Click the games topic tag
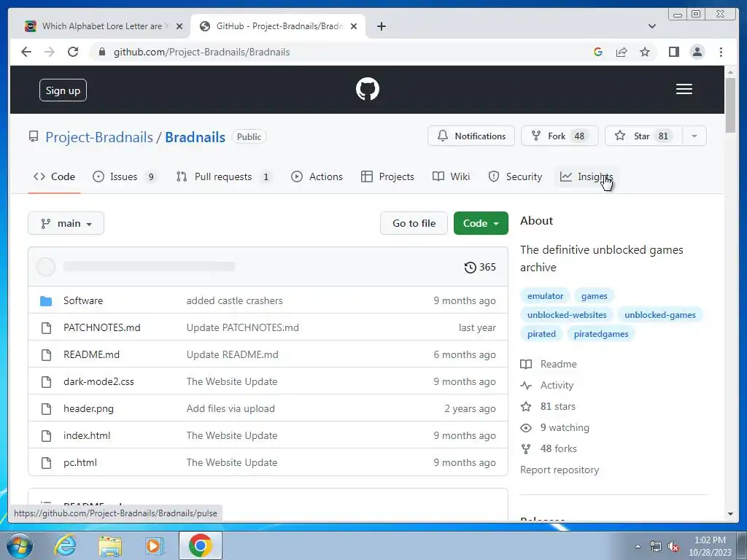747x560 pixels. [594, 296]
